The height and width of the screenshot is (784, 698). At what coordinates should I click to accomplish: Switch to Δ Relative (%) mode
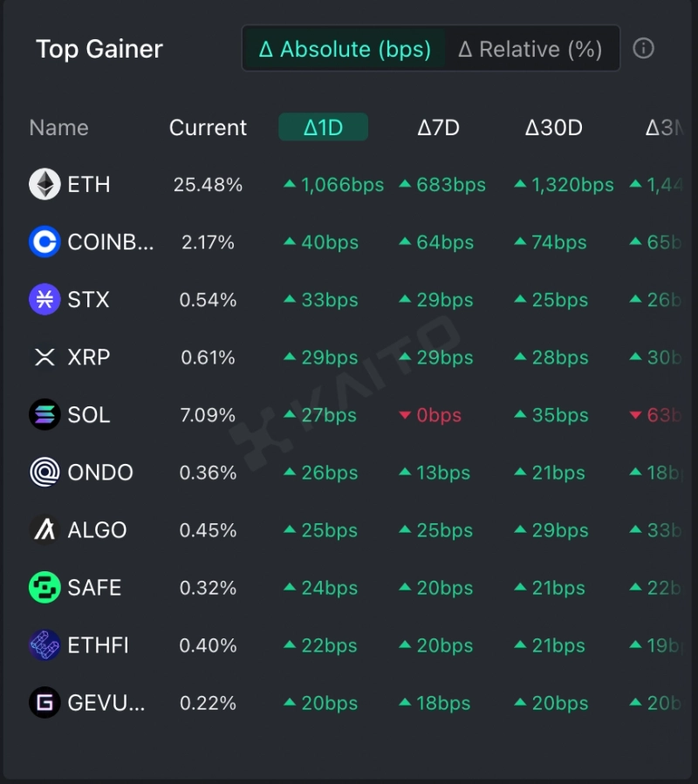[530, 49]
